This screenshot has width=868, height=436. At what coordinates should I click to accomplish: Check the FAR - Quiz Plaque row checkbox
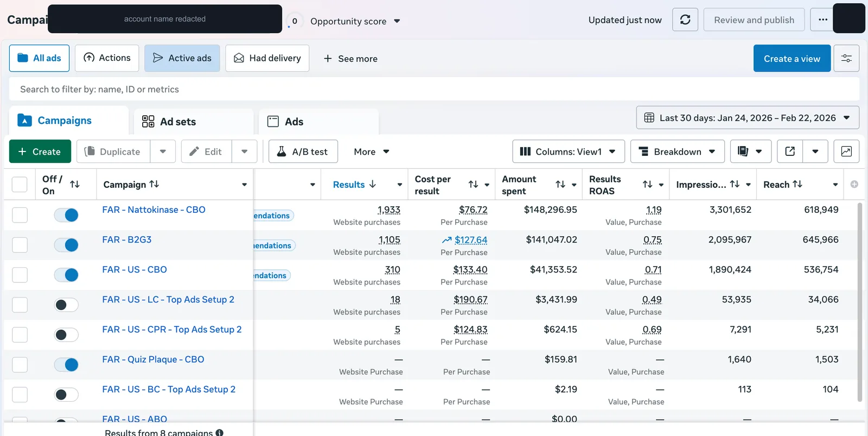(x=20, y=364)
